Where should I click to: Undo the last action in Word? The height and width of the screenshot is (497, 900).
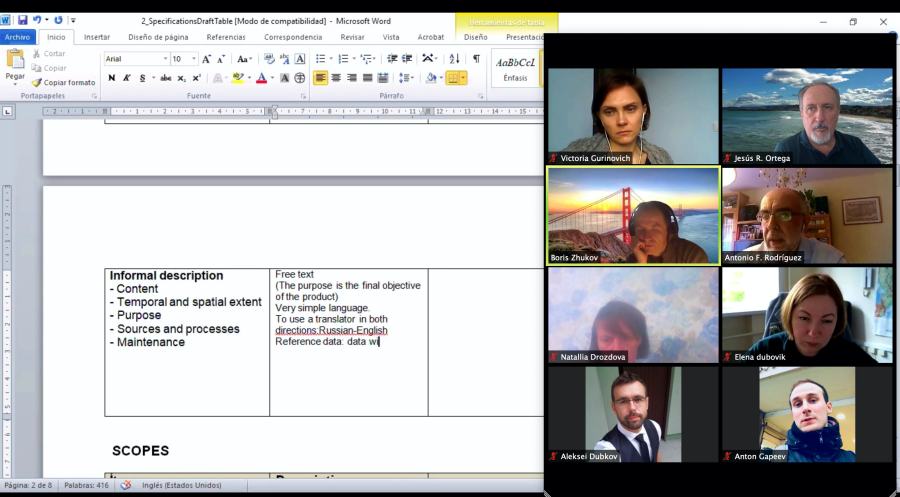click(x=37, y=21)
